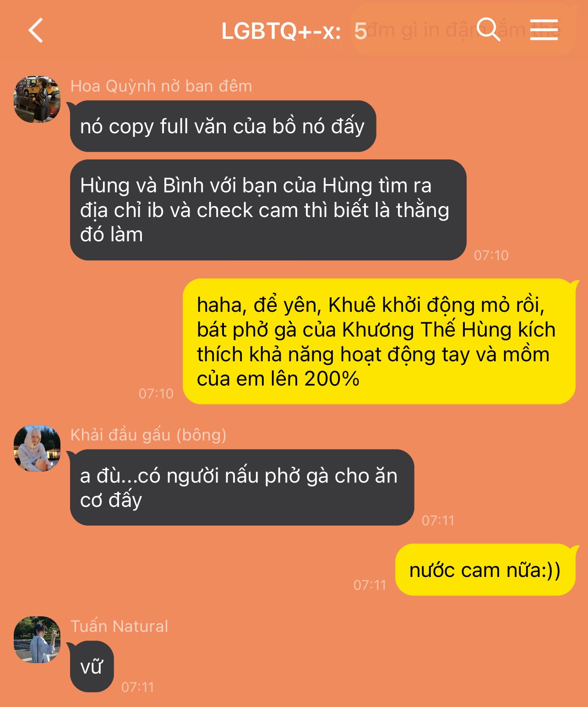
Task: Tap the yellow 'nước cam nữa:))' bubble
Action: tap(485, 570)
